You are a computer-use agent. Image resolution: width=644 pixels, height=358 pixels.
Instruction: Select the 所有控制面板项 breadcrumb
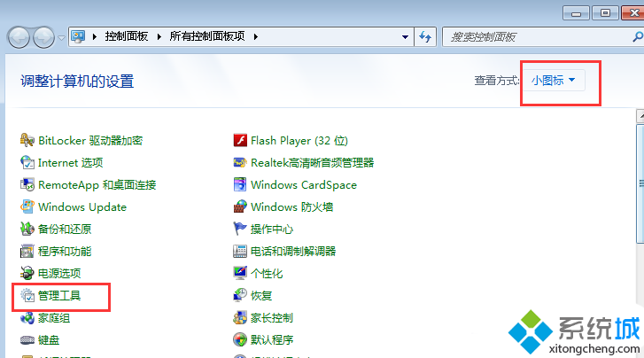[207, 36]
